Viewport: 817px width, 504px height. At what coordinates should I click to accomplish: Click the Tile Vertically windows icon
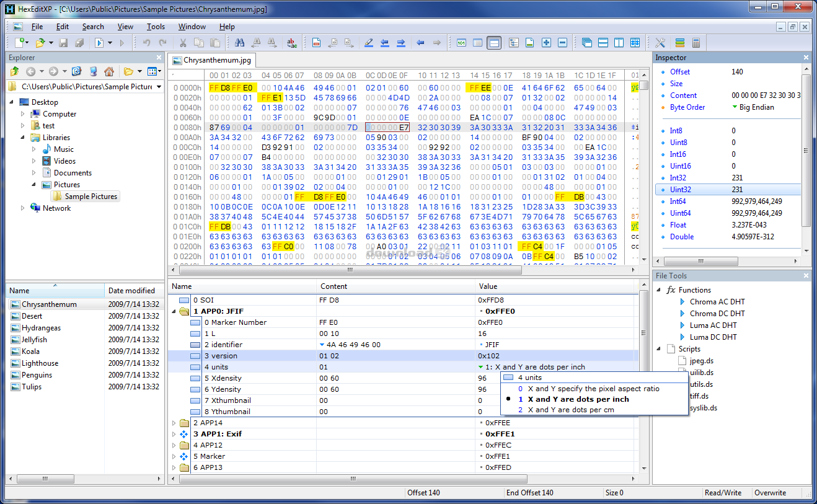pyautogui.click(x=619, y=43)
